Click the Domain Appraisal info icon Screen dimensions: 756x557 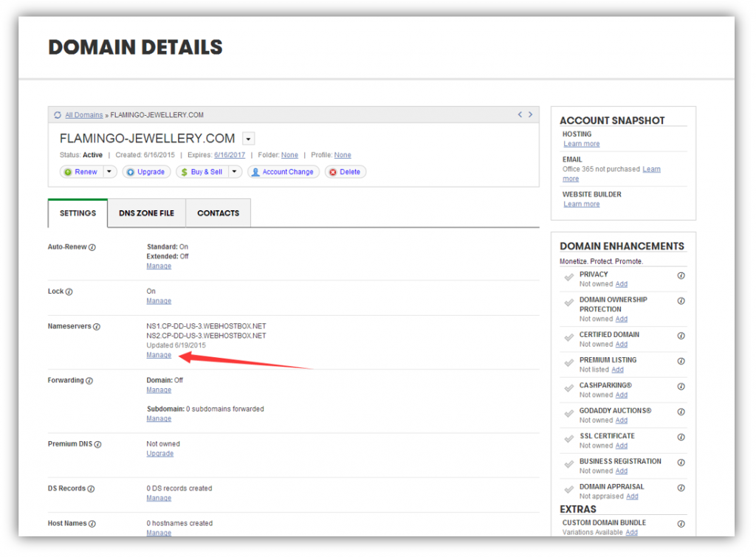pos(681,488)
